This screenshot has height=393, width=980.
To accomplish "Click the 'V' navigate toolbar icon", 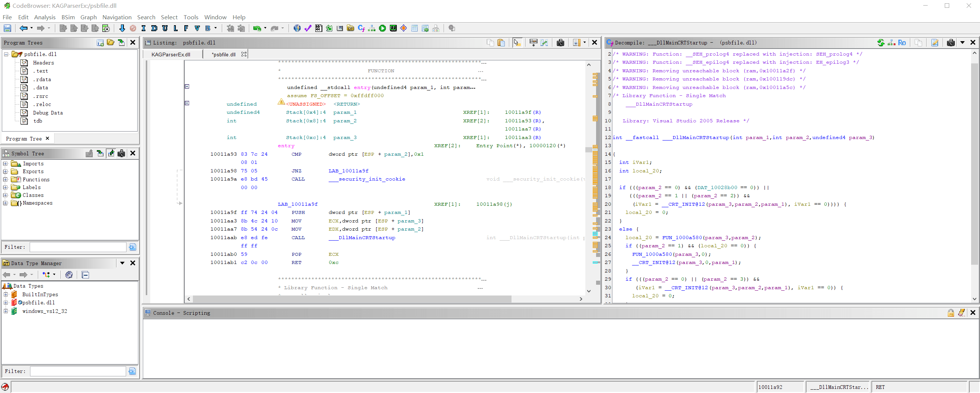I will pos(197,28).
